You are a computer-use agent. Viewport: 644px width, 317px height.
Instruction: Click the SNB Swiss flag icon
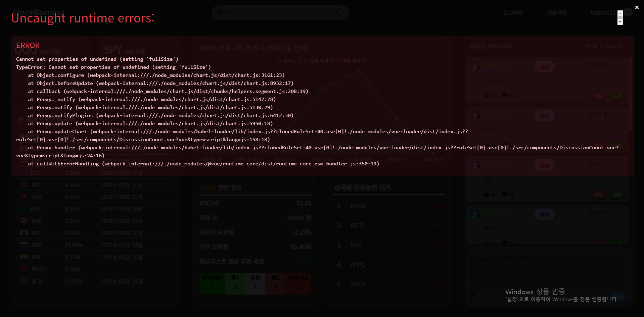[x=24, y=197]
